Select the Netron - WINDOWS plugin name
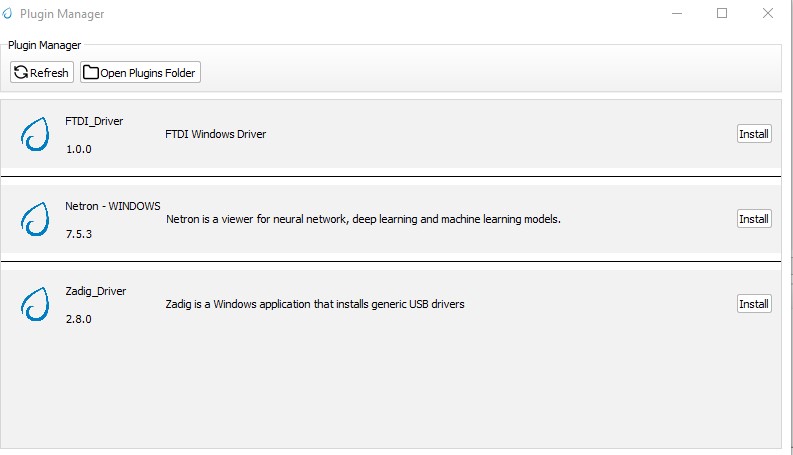The image size is (793, 455). coord(113,206)
